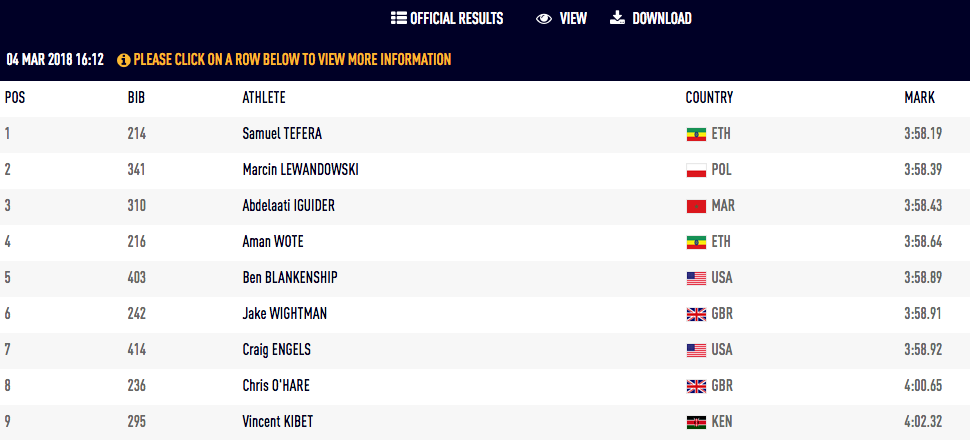Screen dimensions: 970x440
Task: Click the Morocco flag icon
Action: (x=696, y=206)
